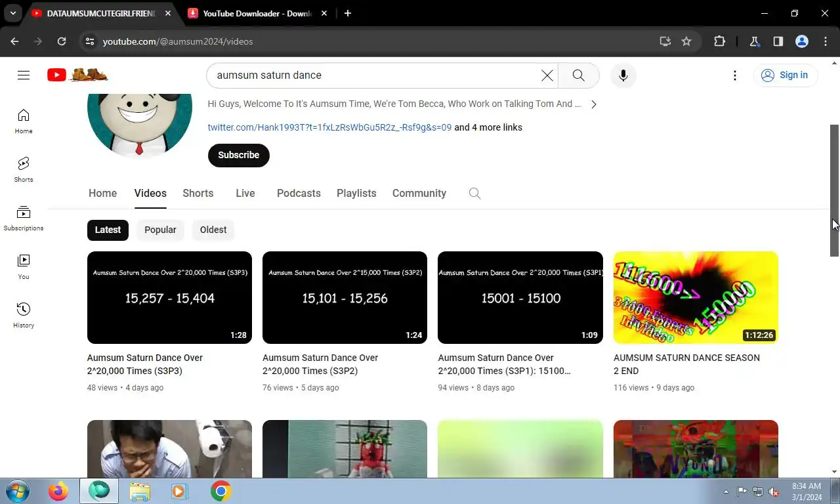This screenshot has height=504, width=840.
Task: Click muted volume icon in system tray
Action: point(774,492)
